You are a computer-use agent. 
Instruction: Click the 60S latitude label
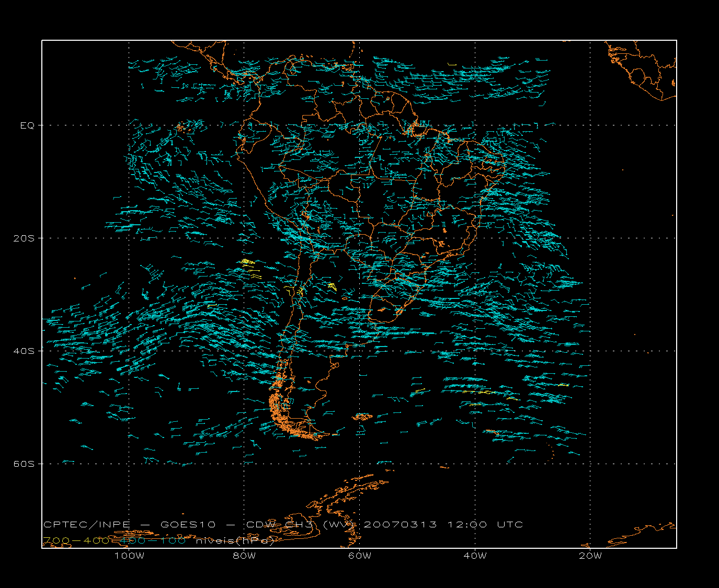pos(25,464)
